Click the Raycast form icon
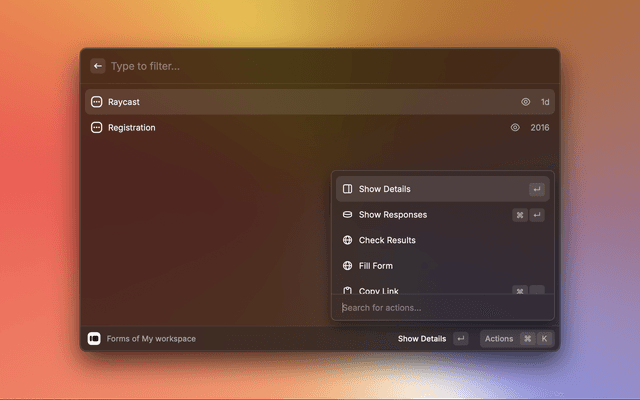 (x=97, y=102)
